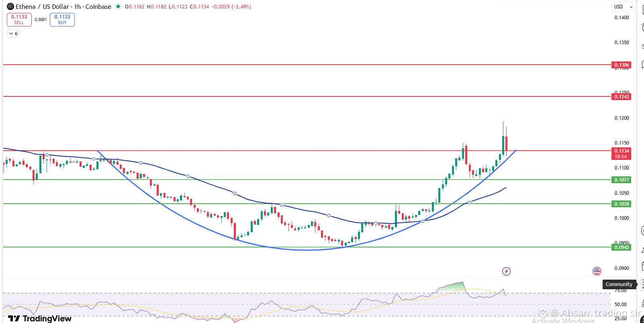The image size is (644, 323).
Task: Select the 0.1028 green price label
Action: pos(621,204)
